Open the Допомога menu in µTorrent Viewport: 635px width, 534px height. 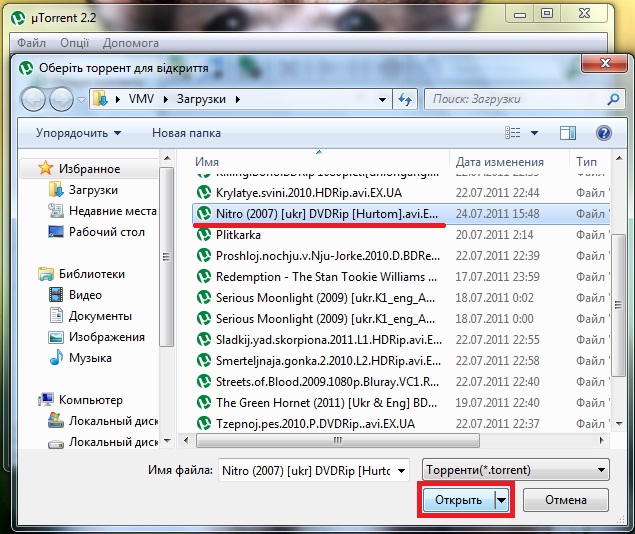click(x=130, y=43)
